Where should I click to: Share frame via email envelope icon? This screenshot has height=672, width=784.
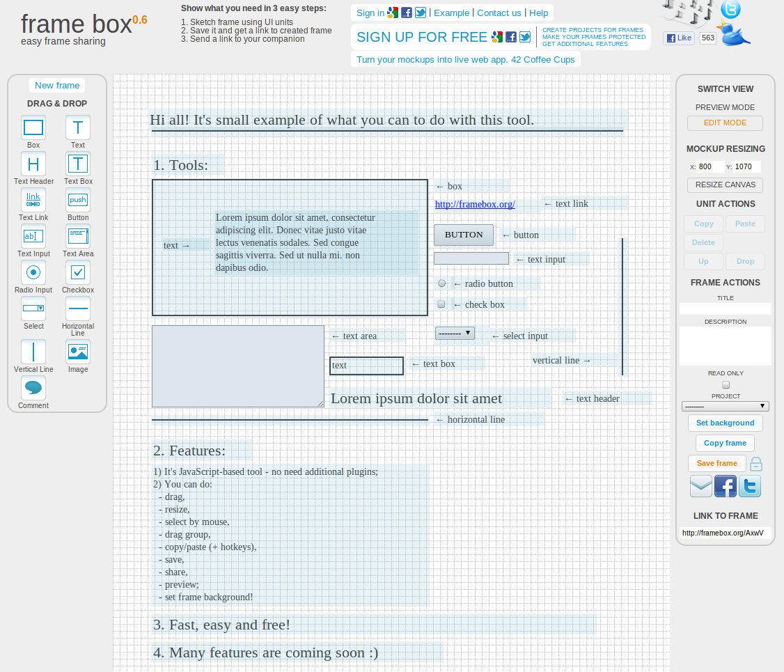point(701,485)
